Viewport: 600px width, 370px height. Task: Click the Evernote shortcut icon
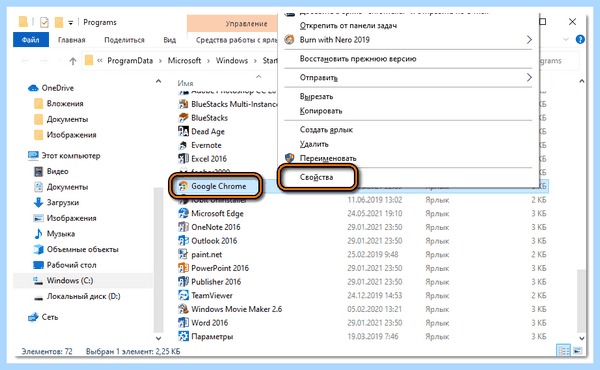click(183, 145)
